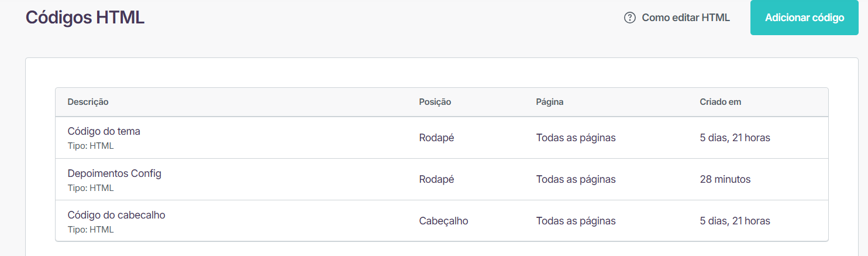The image size is (868, 256).
Task: Click the creation time of Código do cabecalho
Action: click(x=735, y=221)
